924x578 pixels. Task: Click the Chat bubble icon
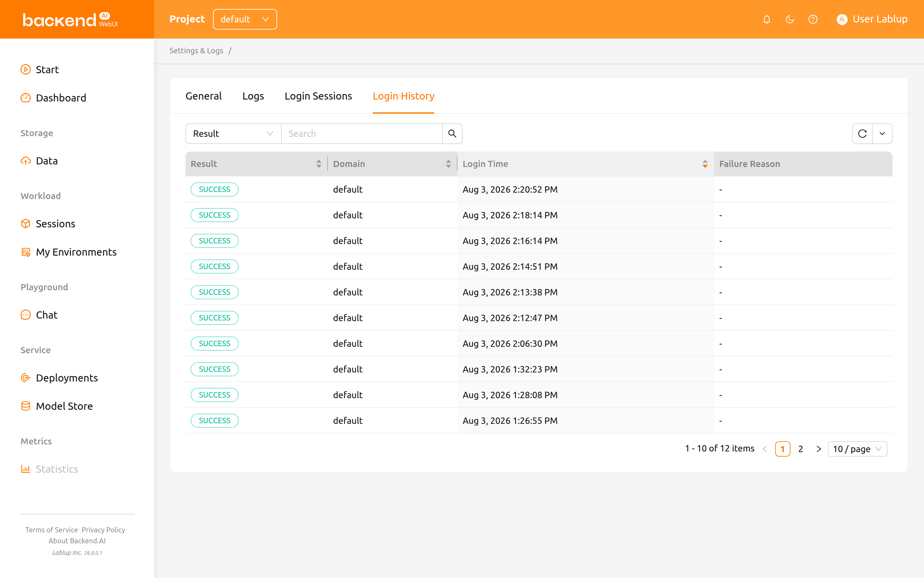pos(26,315)
